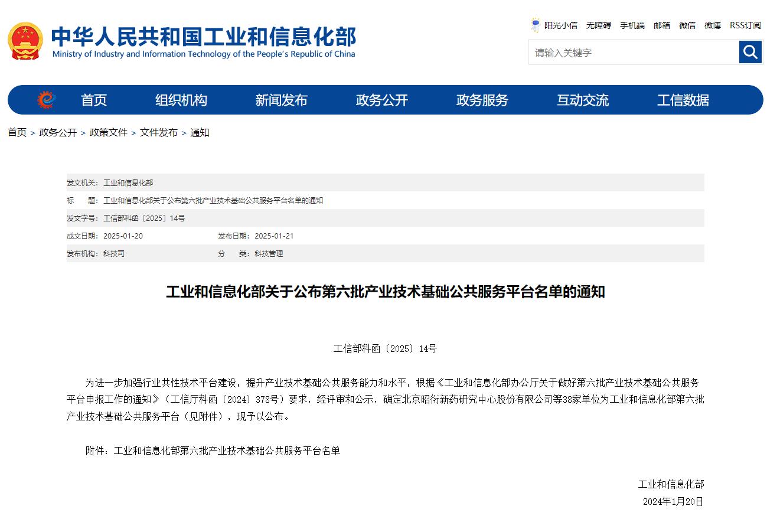This screenshot has height=532, width=780.
Task: Open the 组织机构 navigation menu
Action: [x=181, y=100]
